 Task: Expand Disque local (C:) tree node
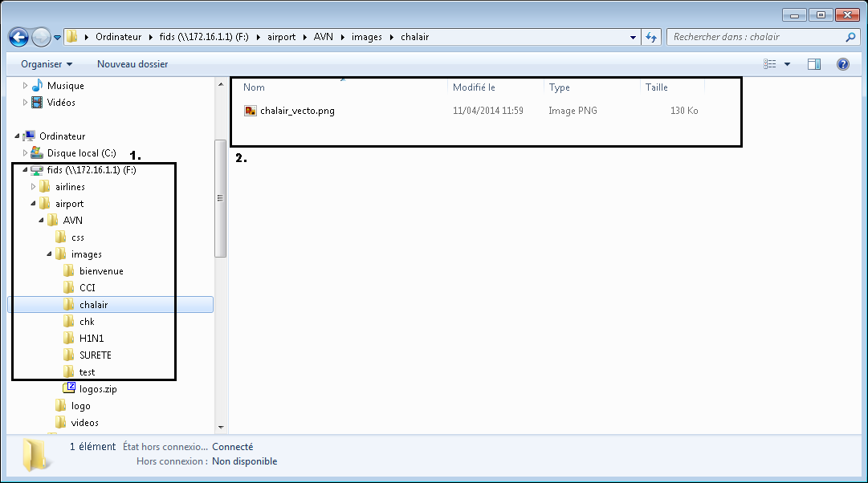(x=25, y=153)
